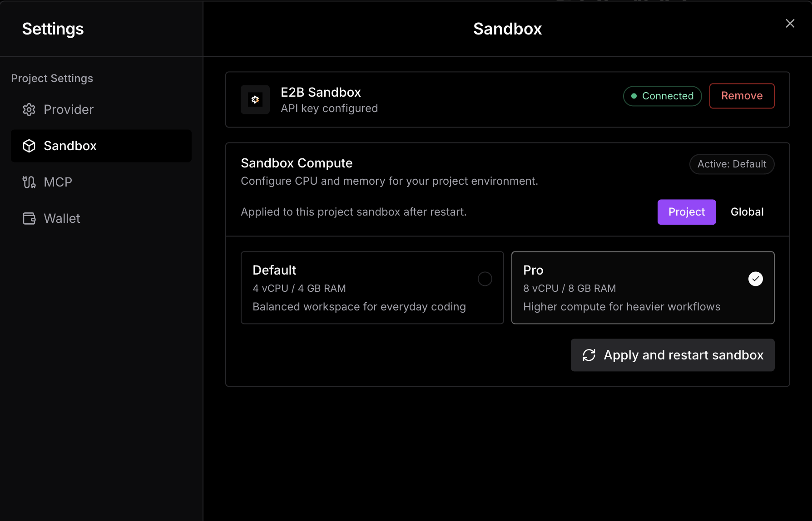Click the MCP connector icon

[x=29, y=182]
